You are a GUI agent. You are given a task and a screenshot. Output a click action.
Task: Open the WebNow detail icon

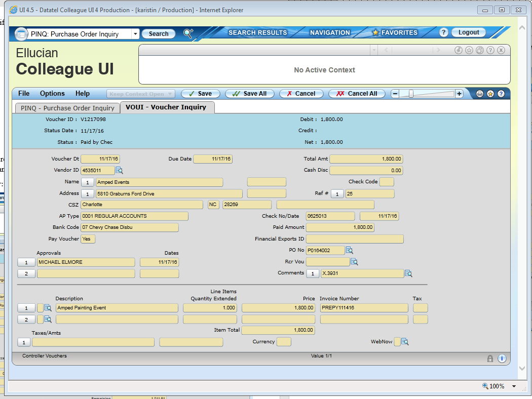pos(405,342)
